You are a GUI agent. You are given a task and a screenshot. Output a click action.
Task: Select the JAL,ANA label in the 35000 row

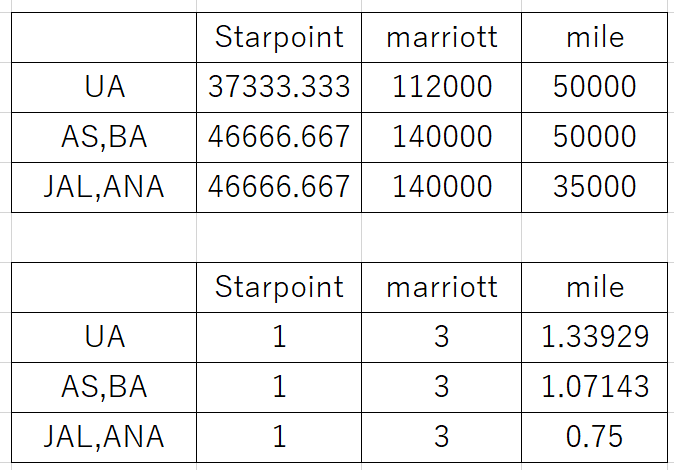point(104,187)
